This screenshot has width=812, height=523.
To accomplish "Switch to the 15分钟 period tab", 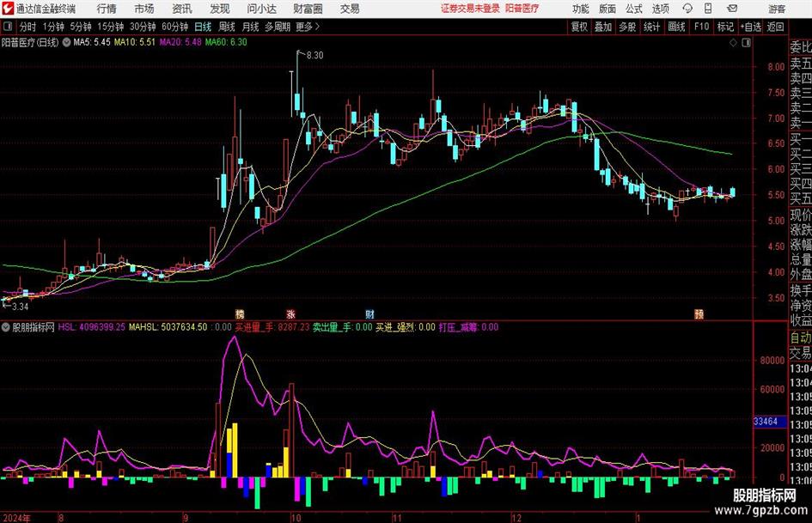I will [110, 27].
